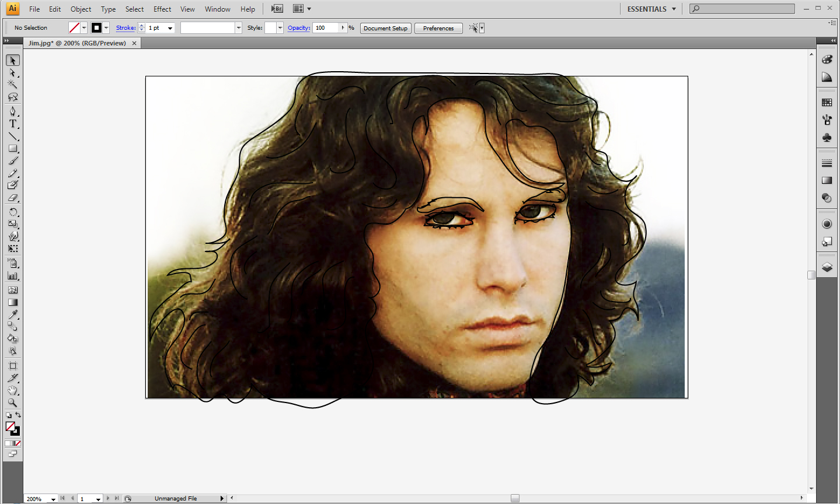Select the Type tool
This screenshot has width=840, height=504.
click(x=13, y=124)
